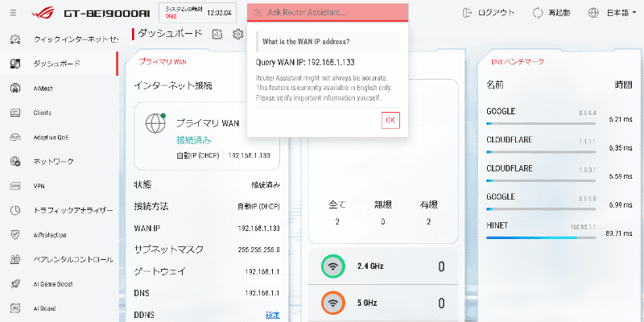Click the 名前 column header
The width and height of the screenshot is (644, 322).
point(495,85)
